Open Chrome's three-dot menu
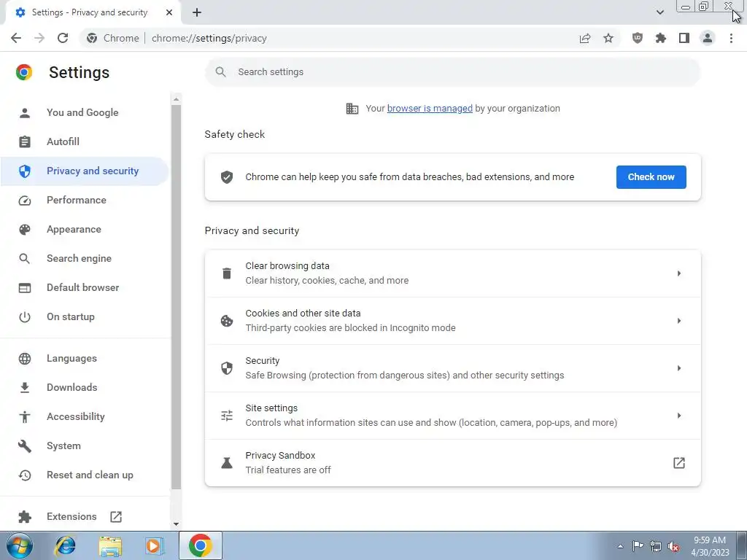 [x=731, y=38]
